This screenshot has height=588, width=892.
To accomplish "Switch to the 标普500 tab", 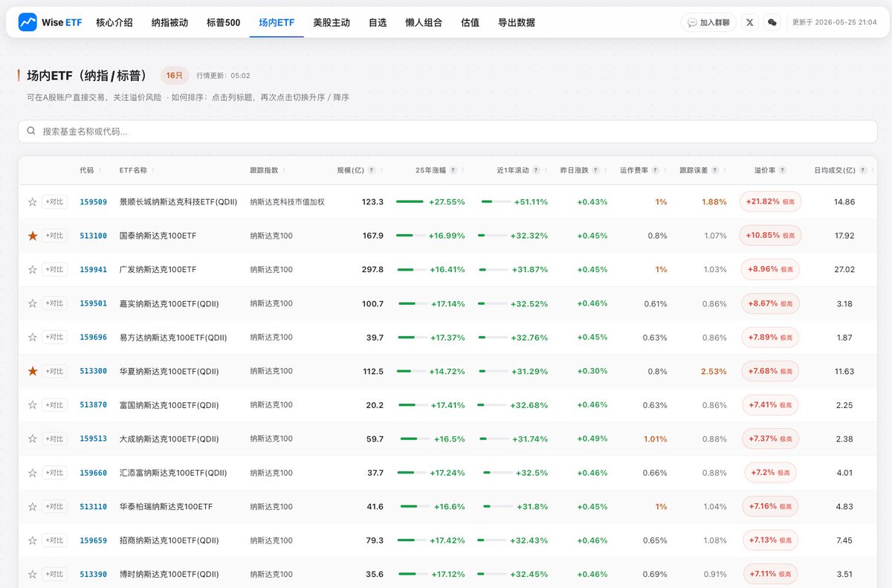I will tap(223, 22).
